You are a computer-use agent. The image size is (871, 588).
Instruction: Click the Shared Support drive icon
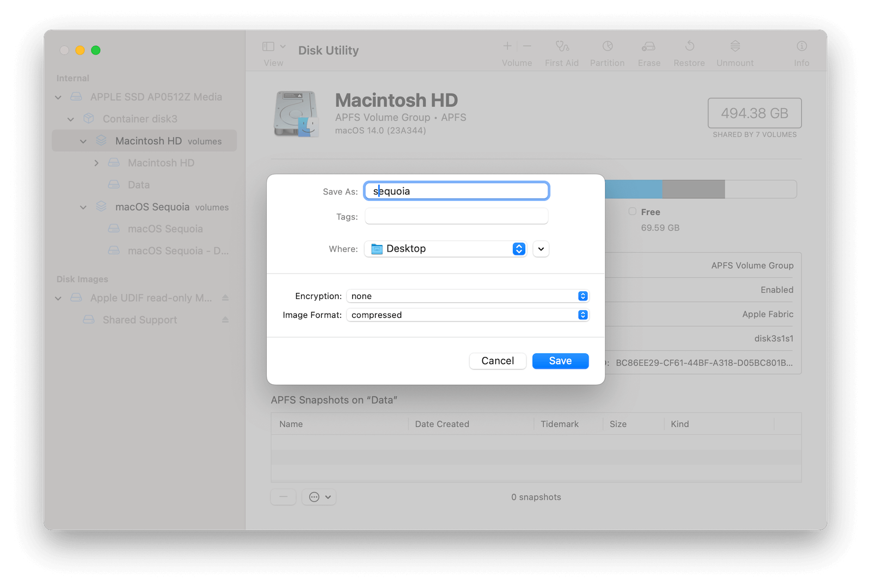point(89,320)
